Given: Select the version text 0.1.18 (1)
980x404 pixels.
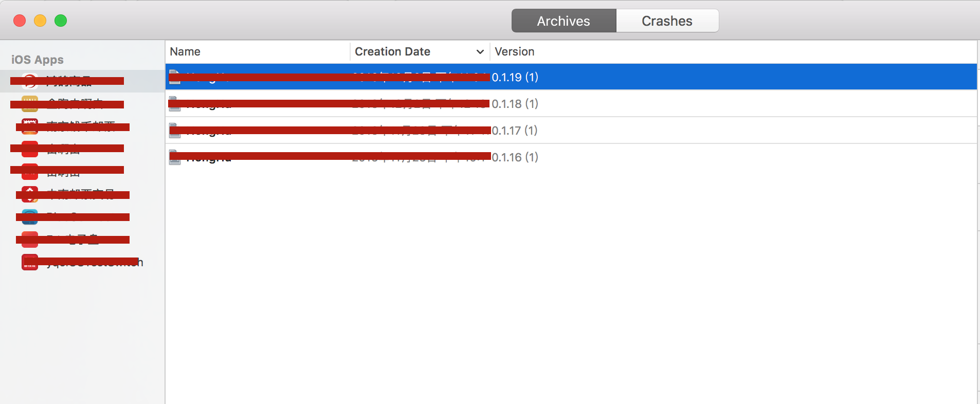Looking at the screenshot, I should pyautogui.click(x=515, y=104).
